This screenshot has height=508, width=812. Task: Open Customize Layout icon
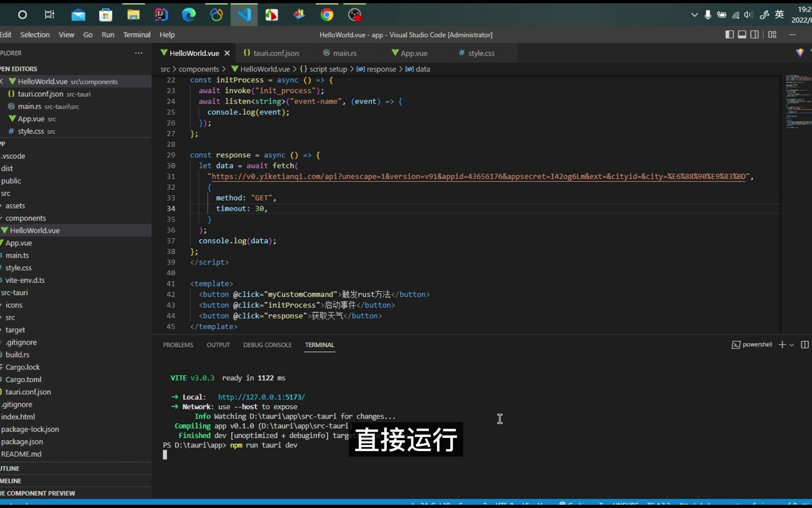[773, 34]
